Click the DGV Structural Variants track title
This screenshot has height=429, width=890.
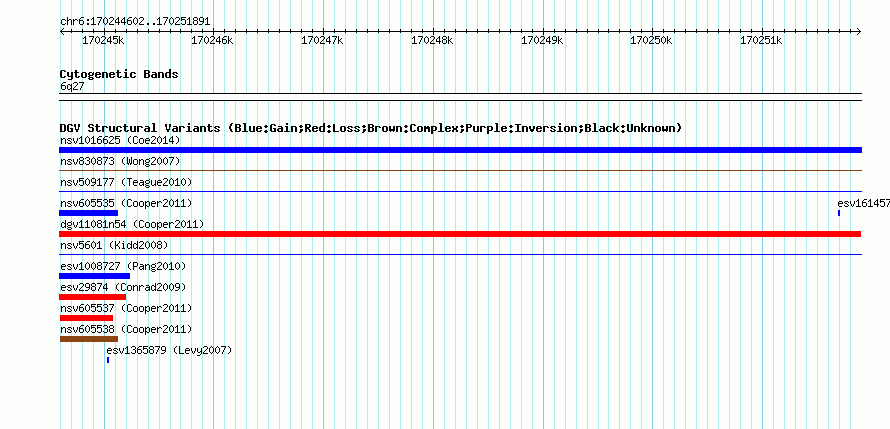coord(371,128)
